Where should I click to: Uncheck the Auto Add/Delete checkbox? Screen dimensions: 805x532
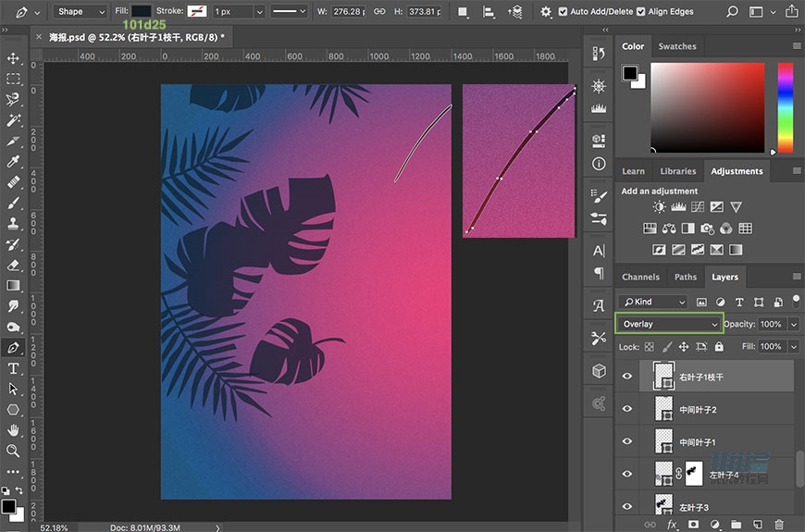(x=562, y=12)
